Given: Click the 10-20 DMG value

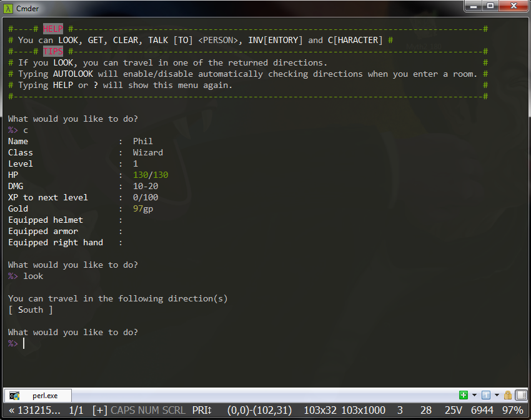Looking at the screenshot, I should 146,186.
